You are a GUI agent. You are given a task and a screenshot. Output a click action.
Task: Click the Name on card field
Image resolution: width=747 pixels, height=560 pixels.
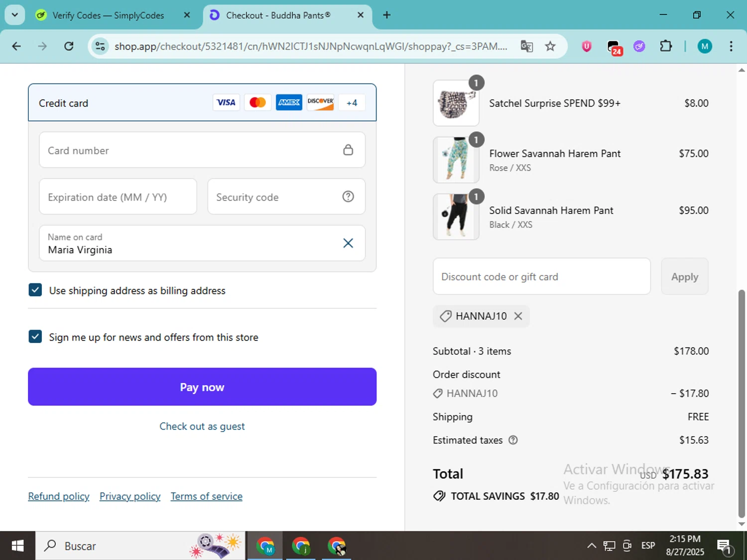click(202, 243)
